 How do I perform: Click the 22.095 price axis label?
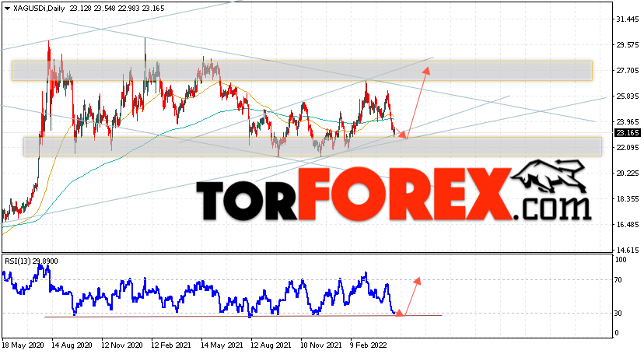[x=628, y=147]
